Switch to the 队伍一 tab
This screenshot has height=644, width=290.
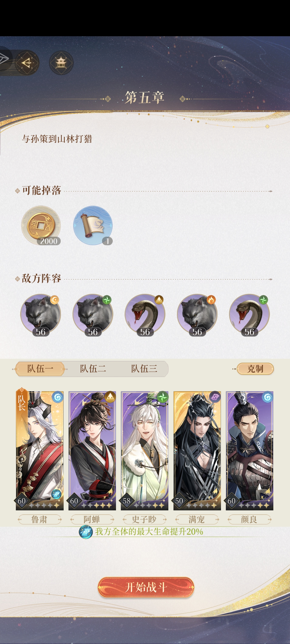[x=40, y=369]
